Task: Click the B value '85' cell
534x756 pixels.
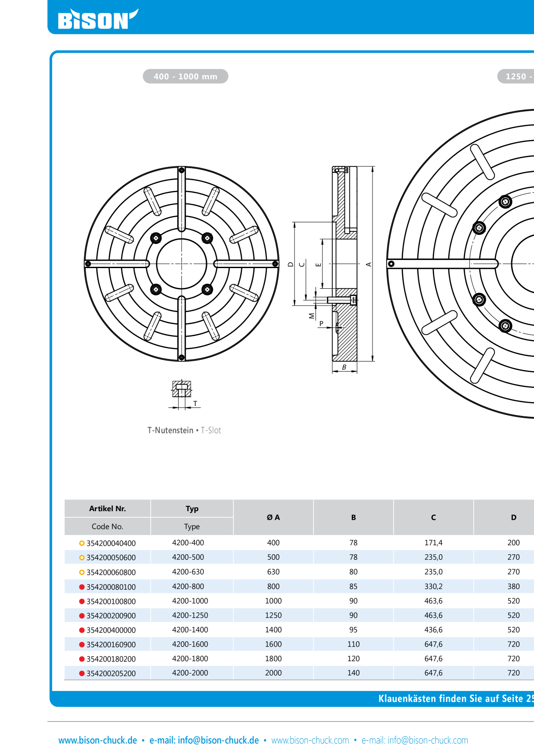Action: click(x=354, y=586)
